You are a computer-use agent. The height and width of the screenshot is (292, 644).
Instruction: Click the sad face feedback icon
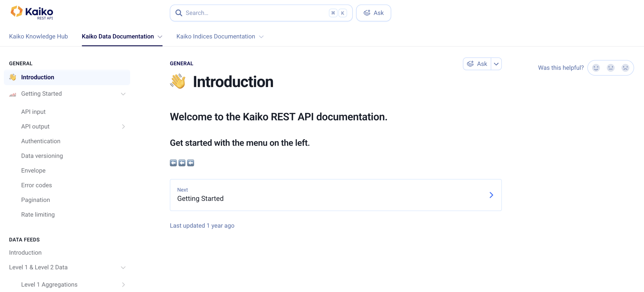click(x=625, y=68)
